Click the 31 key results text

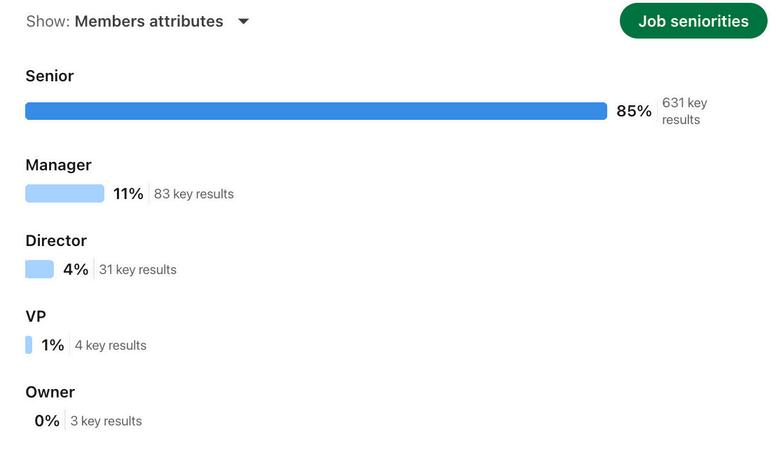(x=138, y=270)
